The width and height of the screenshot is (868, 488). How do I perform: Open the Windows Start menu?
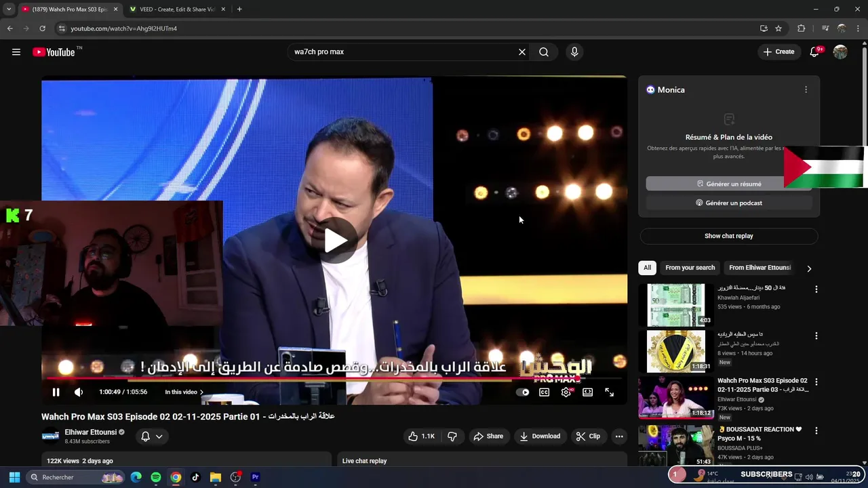click(x=14, y=477)
